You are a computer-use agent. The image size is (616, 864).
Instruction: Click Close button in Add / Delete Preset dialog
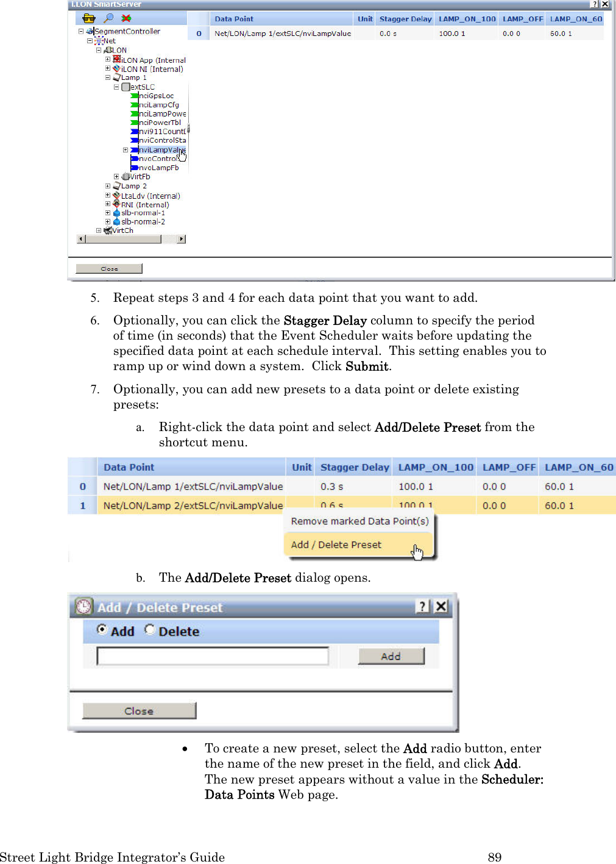click(140, 711)
